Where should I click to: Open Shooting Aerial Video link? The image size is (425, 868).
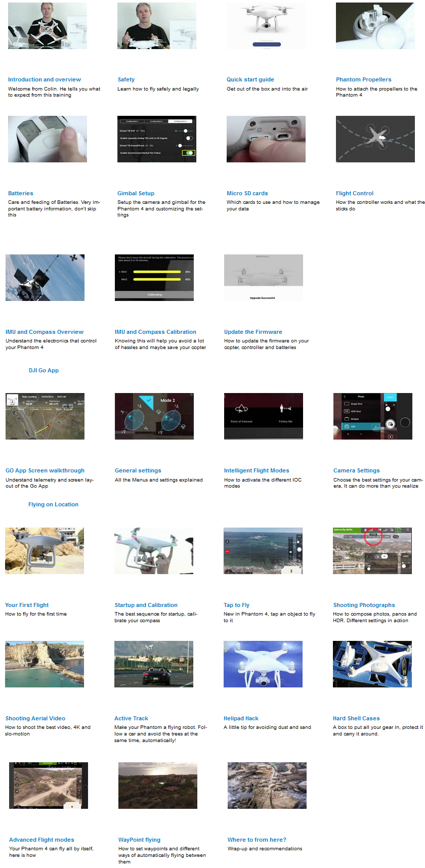(x=35, y=718)
